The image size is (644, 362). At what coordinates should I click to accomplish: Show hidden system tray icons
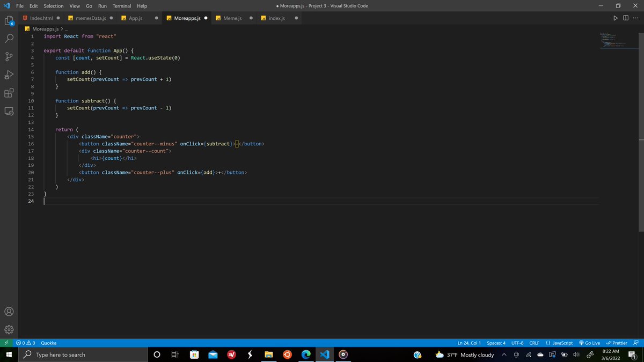click(504, 354)
